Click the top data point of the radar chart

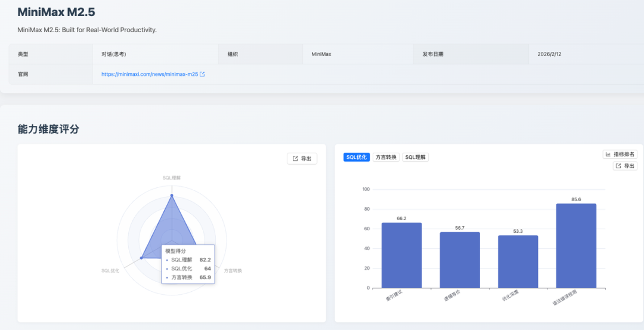[x=172, y=195]
